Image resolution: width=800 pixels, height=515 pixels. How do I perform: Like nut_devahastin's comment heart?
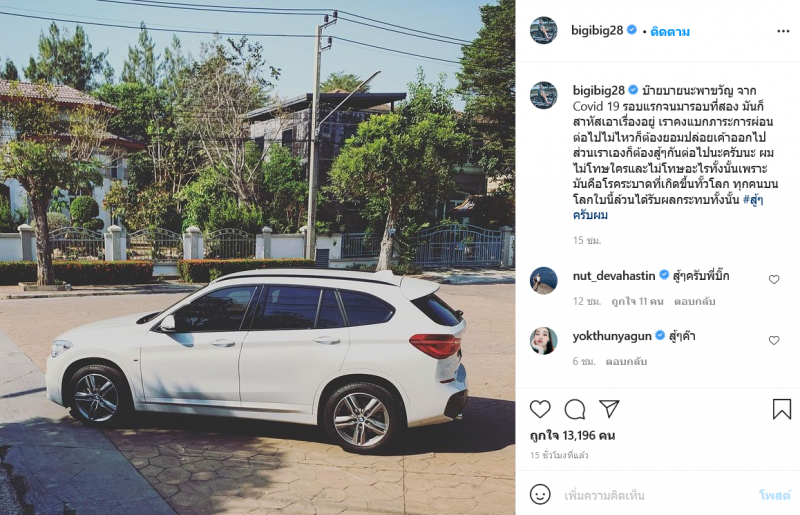tap(774, 279)
